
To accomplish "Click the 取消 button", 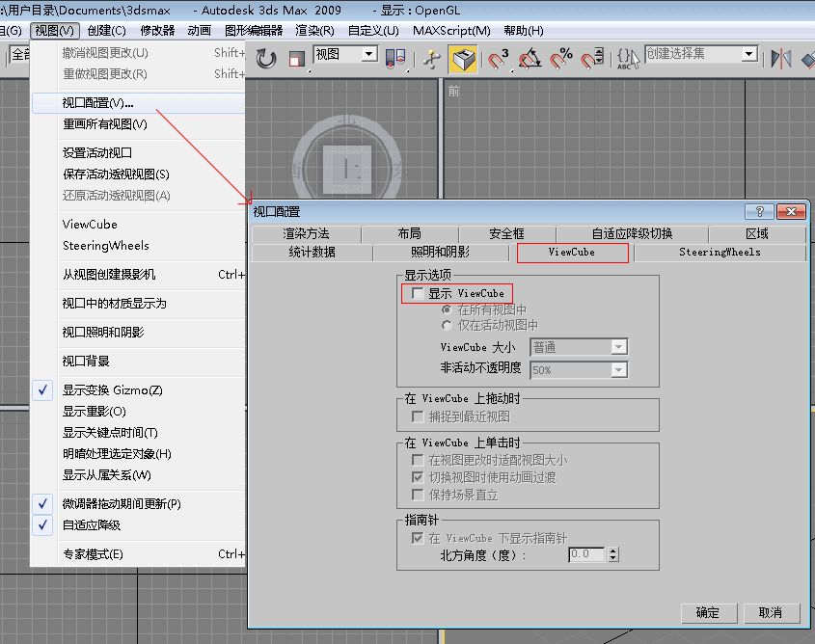I will (x=772, y=613).
